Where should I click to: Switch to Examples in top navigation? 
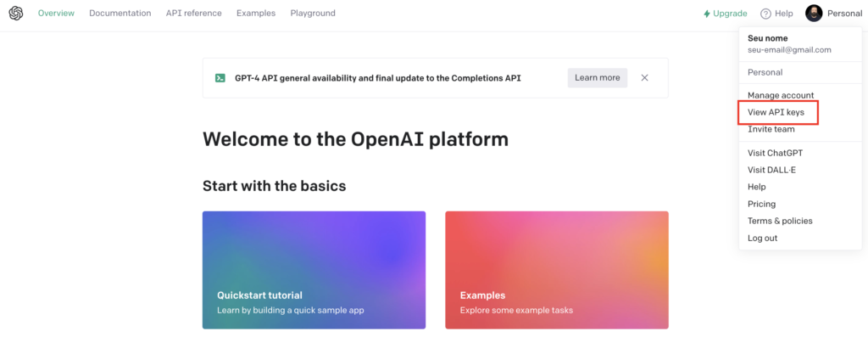point(256,14)
